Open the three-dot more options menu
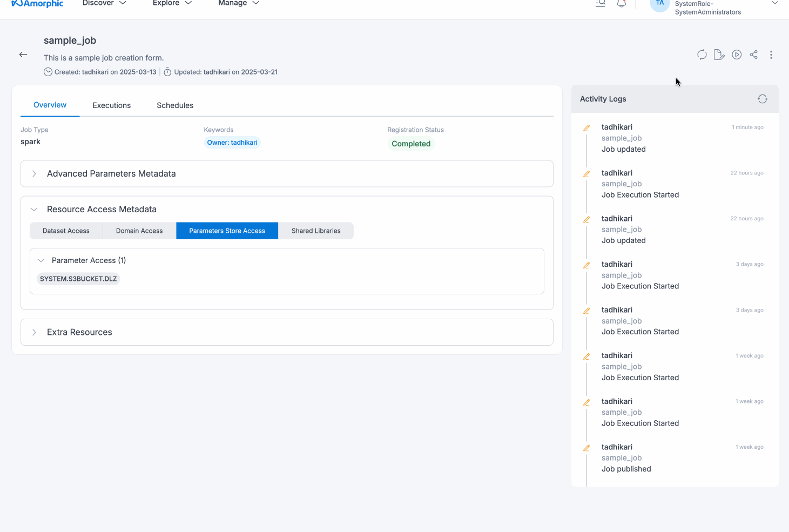 771,55
